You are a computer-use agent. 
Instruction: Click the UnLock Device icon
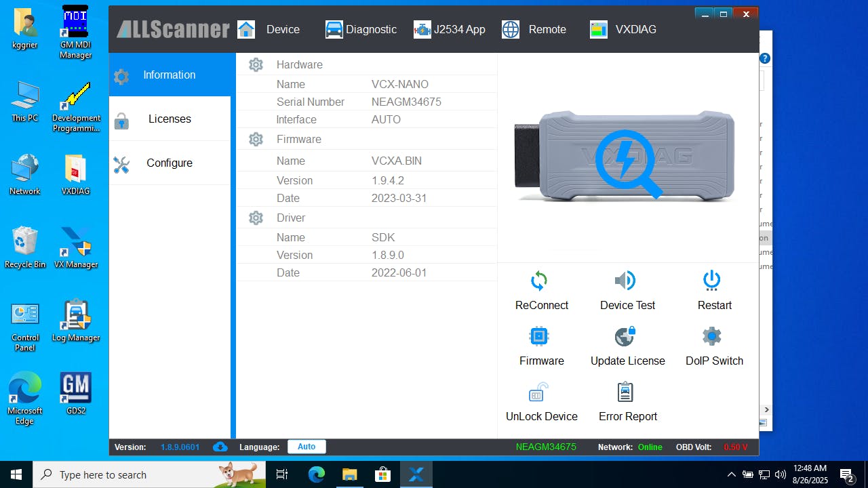539,392
